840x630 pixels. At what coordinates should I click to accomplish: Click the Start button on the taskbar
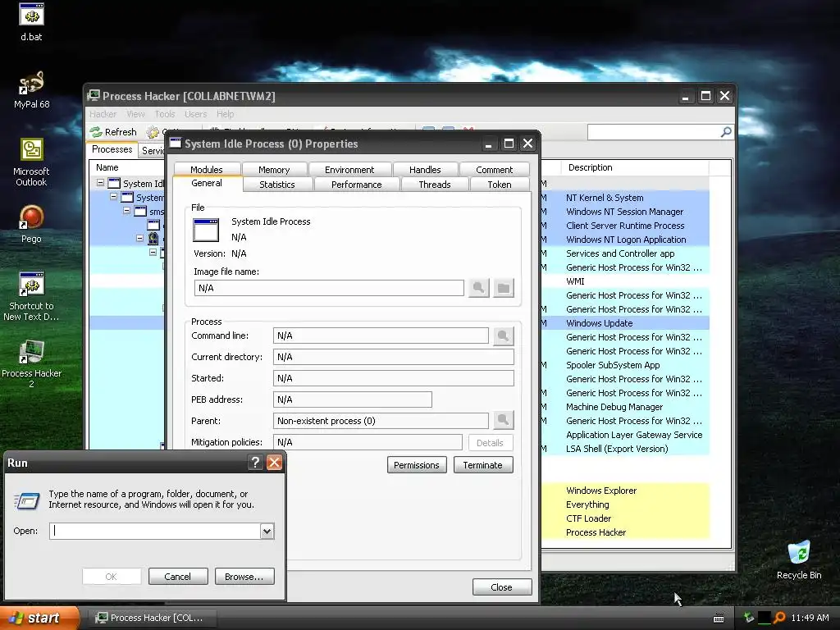coord(39,618)
